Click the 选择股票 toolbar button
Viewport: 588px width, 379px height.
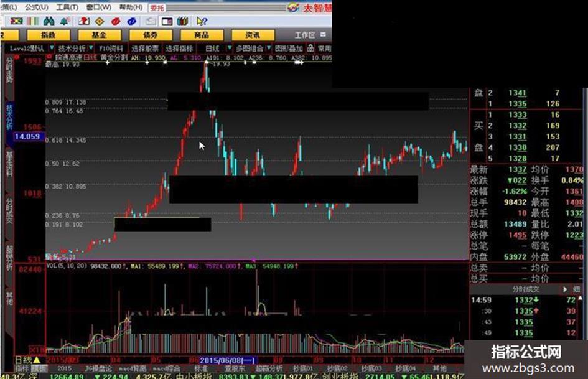[x=145, y=49]
